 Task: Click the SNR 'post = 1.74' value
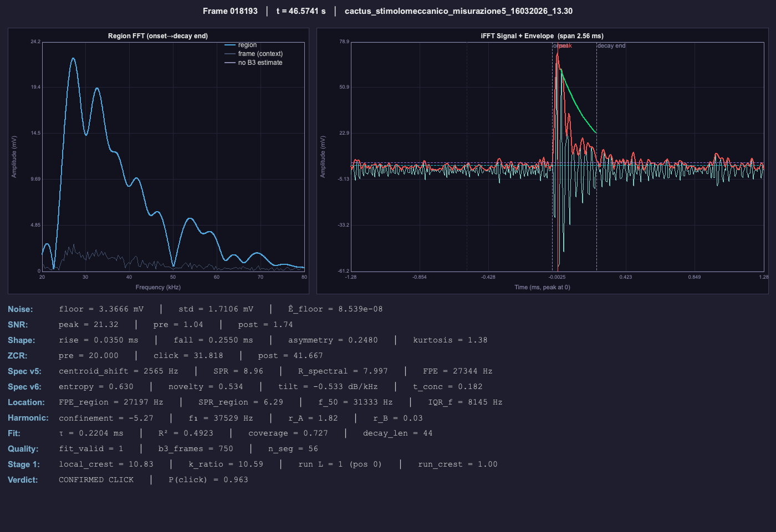point(266,325)
